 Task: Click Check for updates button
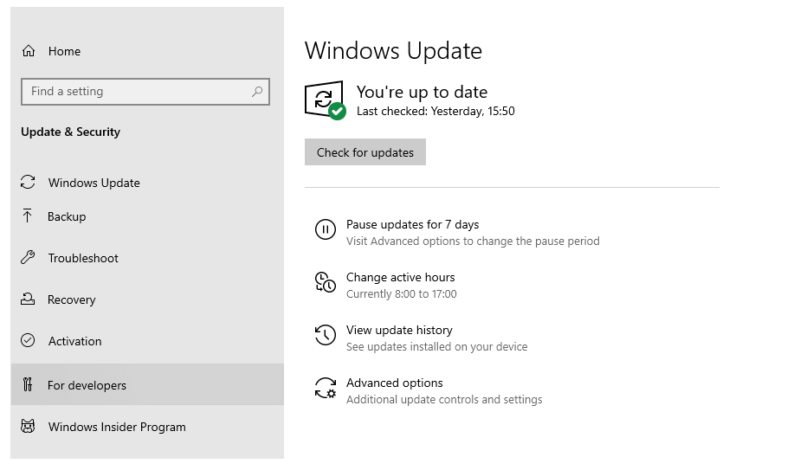point(365,152)
